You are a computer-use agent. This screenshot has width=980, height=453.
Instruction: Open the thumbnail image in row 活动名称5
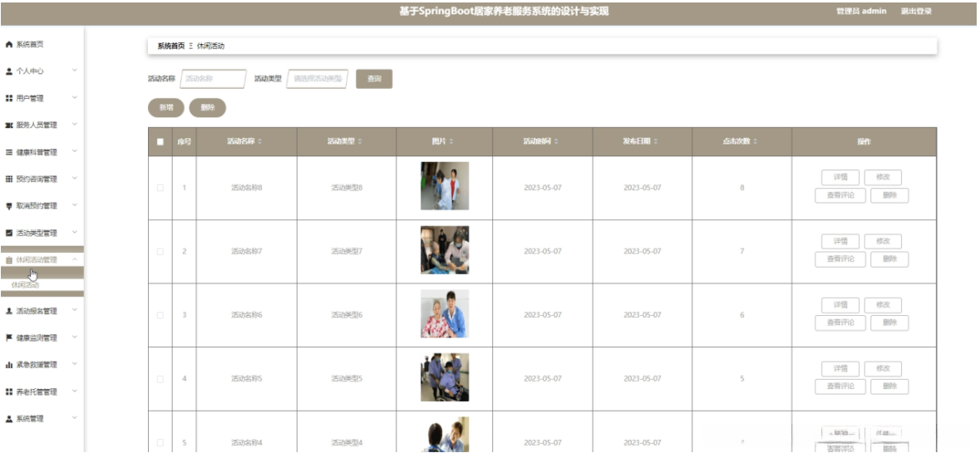[x=445, y=377]
